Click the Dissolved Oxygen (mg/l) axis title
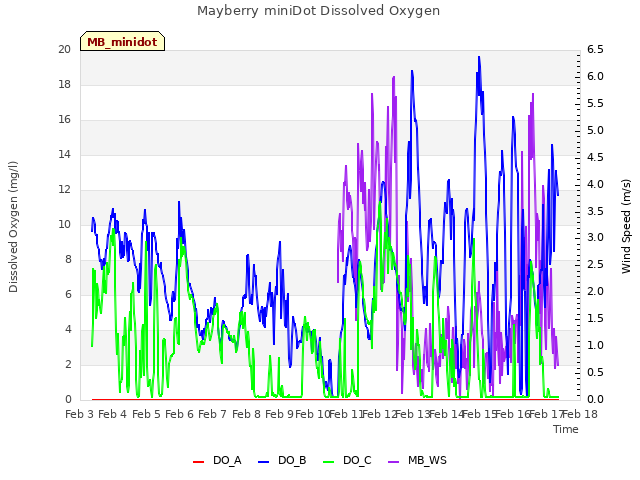The image size is (640, 480). click(x=13, y=227)
